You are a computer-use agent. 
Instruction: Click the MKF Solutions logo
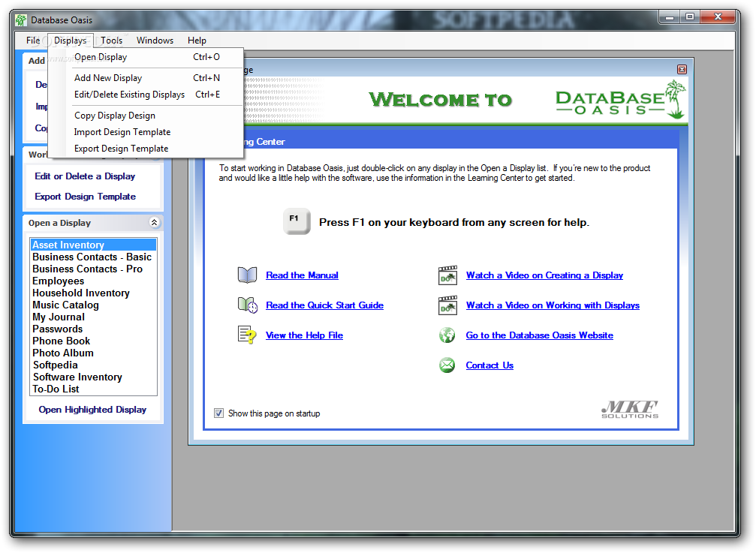tap(630, 410)
